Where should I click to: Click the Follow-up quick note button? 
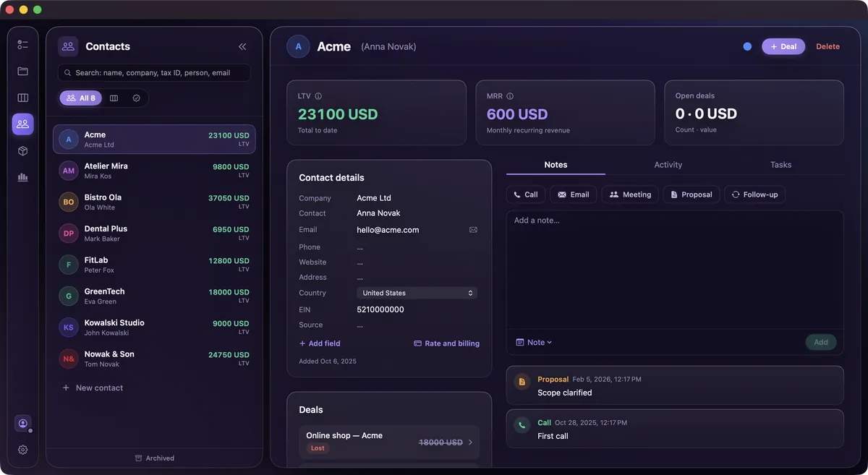(x=754, y=194)
